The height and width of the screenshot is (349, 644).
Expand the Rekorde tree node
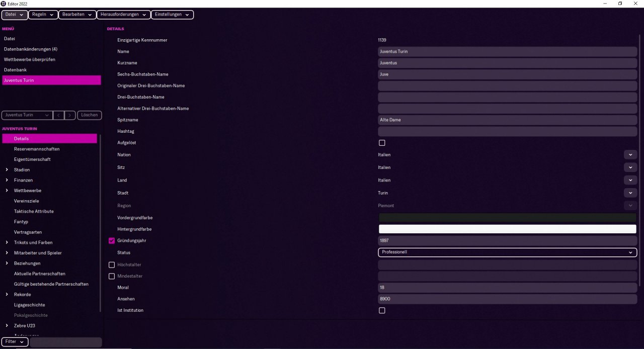(x=7, y=295)
